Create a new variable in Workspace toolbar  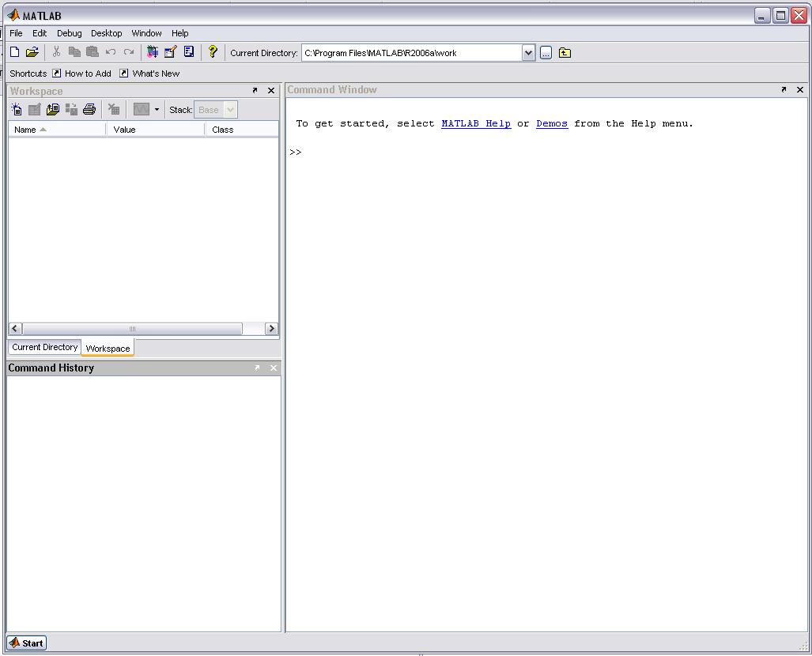(17, 109)
